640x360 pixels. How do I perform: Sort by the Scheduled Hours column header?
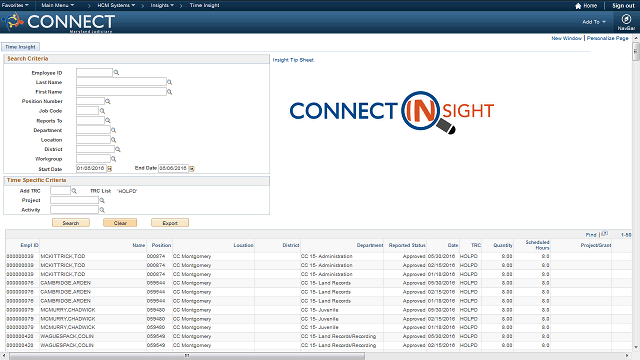pos(537,245)
